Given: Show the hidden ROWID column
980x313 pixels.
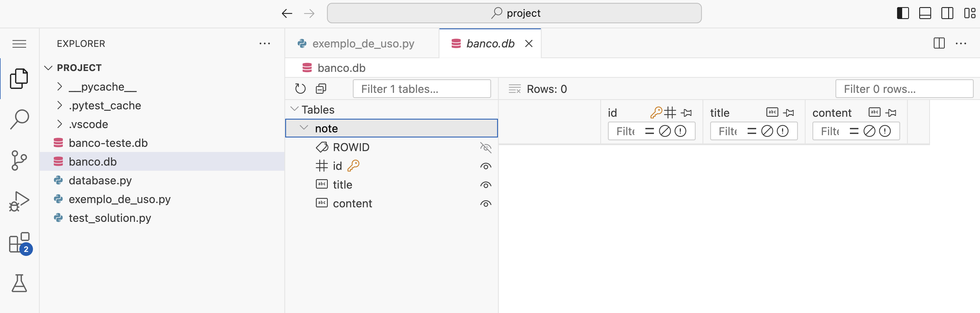Looking at the screenshot, I should [x=485, y=147].
